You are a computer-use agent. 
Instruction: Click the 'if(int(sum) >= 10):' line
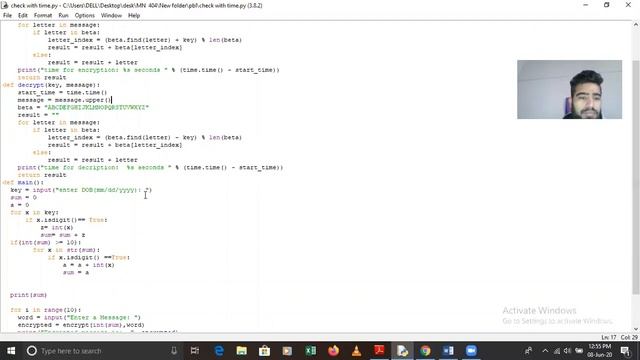46,242
